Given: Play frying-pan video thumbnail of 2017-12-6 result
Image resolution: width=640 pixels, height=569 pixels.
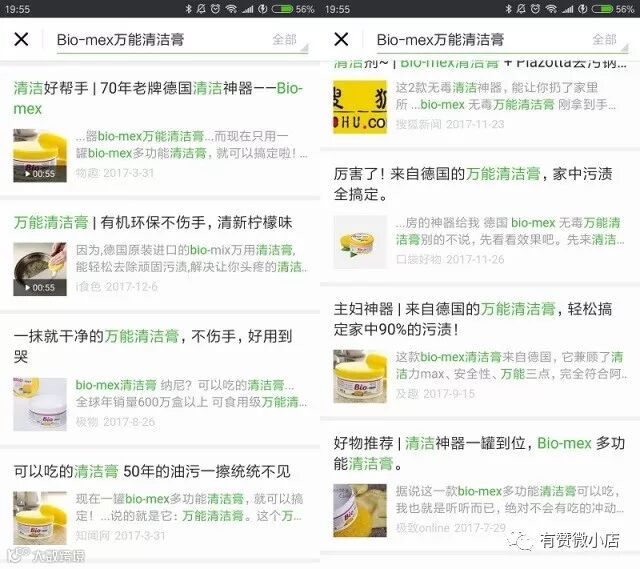Looking at the screenshot, I should point(40,269).
